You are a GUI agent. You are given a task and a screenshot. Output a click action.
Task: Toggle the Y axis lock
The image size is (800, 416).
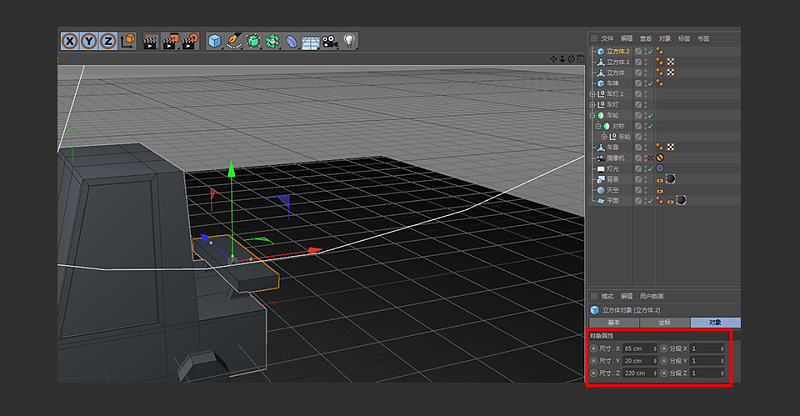(89, 41)
